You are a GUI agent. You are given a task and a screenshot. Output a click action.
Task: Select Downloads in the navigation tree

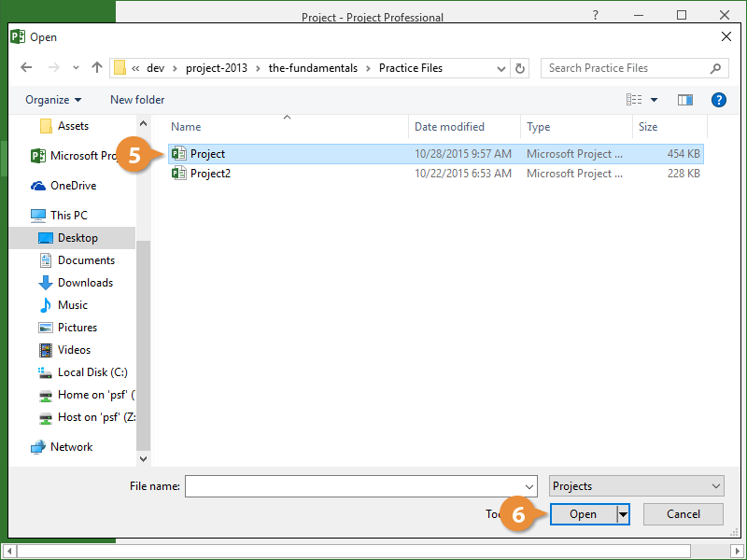[x=85, y=283]
